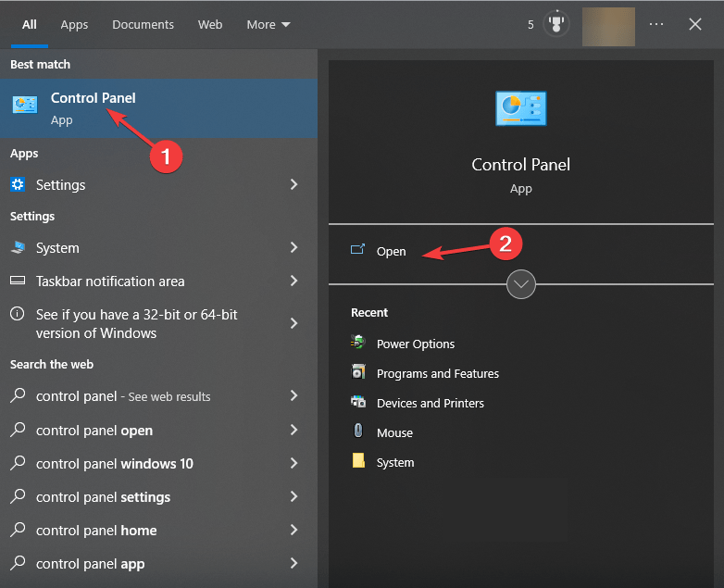Open the Settings app result
The image size is (724, 588).
(158, 185)
